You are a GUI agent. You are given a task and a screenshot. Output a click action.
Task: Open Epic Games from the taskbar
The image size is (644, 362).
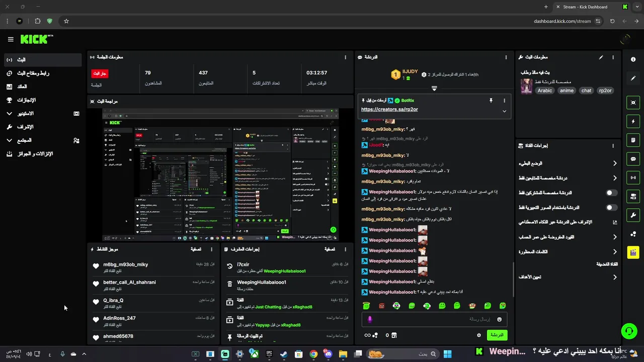[269, 354]
